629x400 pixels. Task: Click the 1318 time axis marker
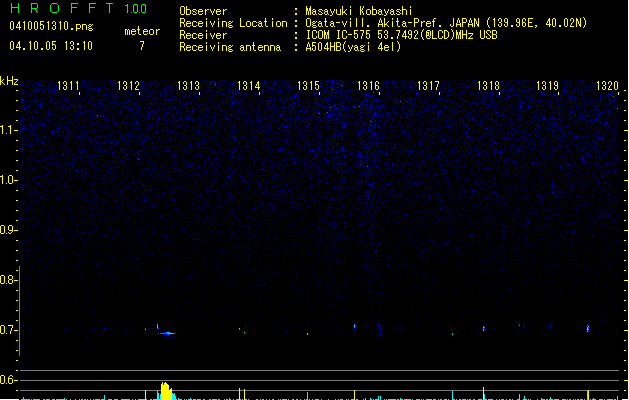(x=488, y=86)
